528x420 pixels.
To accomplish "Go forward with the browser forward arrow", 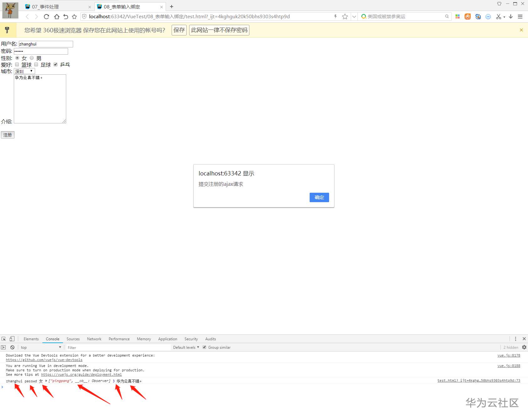I will click(36, 17).
